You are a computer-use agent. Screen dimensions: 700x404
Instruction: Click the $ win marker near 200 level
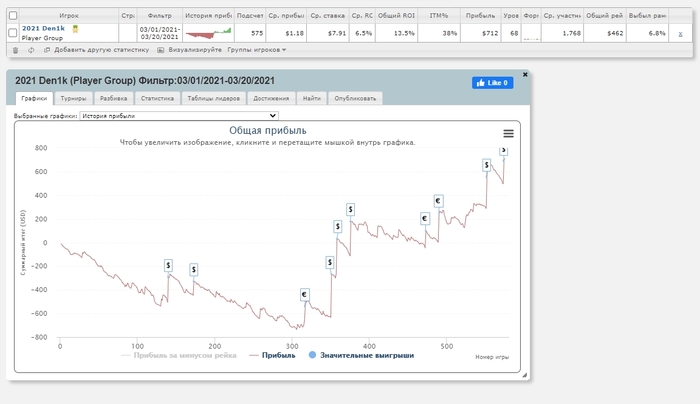point(338,227)
